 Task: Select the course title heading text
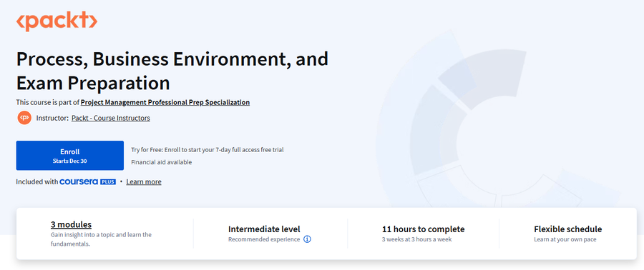click(x=172, y=71)
